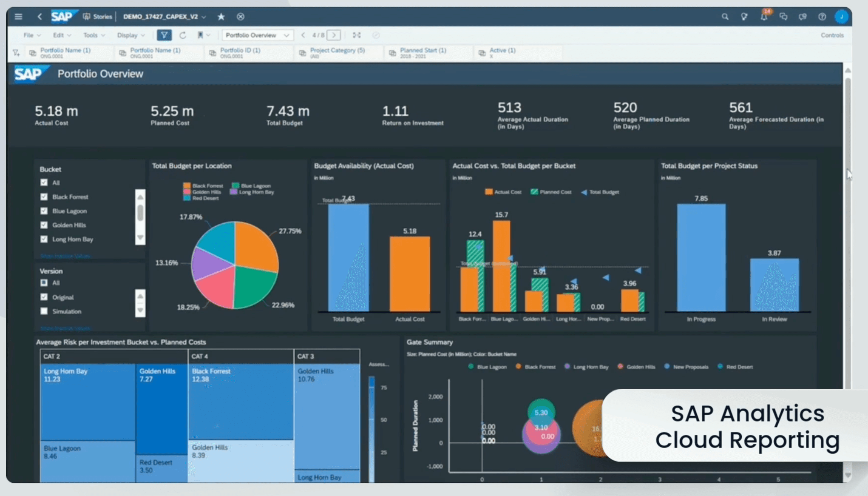Toggle the filter funnel toolbar button
Image resolution: width=868 pixels, height=496 pixels.
click(x=164, y=35)
